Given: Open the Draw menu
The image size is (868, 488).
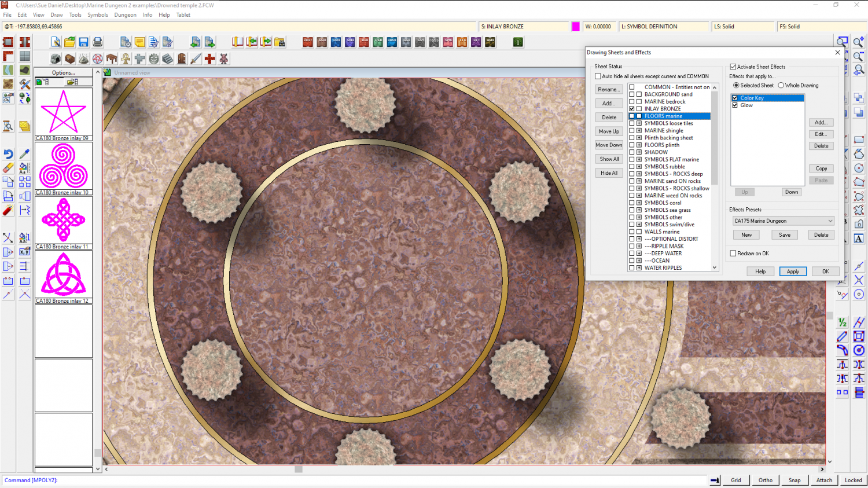Looking at the screenshot, I should click(57, 15).
